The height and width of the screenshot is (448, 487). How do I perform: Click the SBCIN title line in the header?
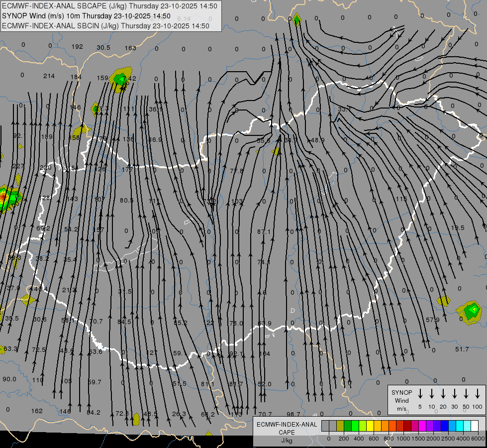click(105, 26)
